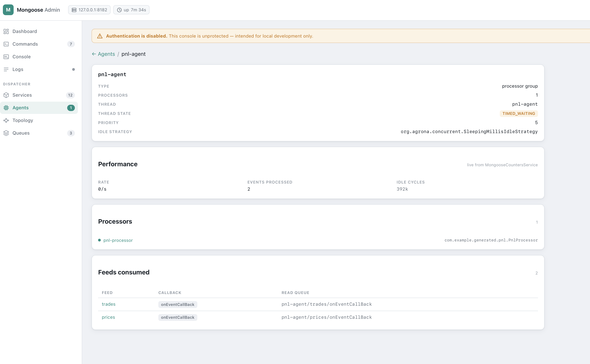Click the SleepingMillisIdleStrategy idle strategy value
The image size is (590, 364).
pyautogui.click(x=469, y=131)
